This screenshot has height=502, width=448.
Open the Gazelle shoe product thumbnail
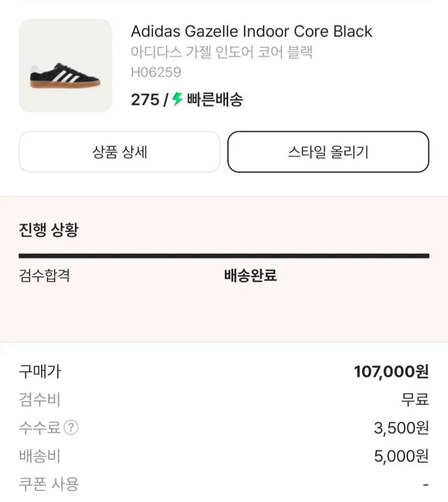pos(65,66)
